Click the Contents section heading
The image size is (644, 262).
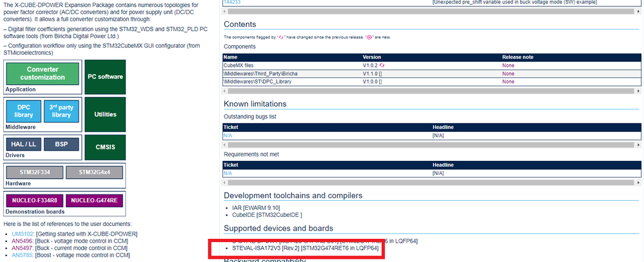[240, 24]
